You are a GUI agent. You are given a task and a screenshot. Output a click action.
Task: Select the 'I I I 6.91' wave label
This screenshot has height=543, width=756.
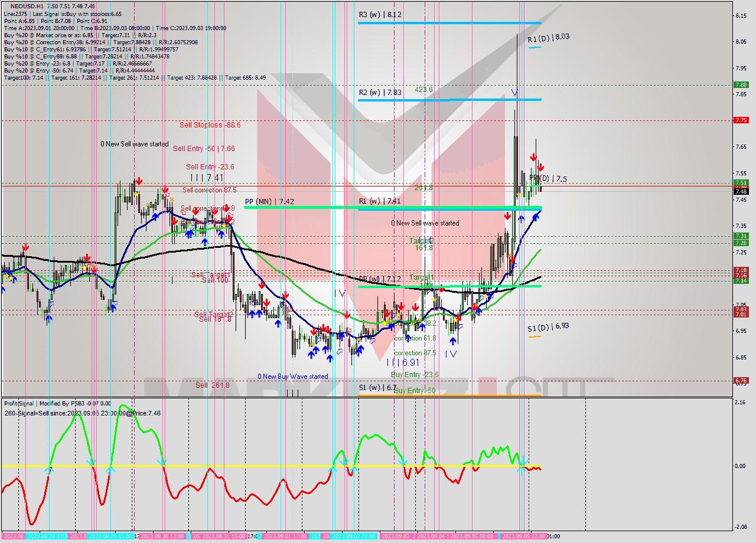click(403, 362)
